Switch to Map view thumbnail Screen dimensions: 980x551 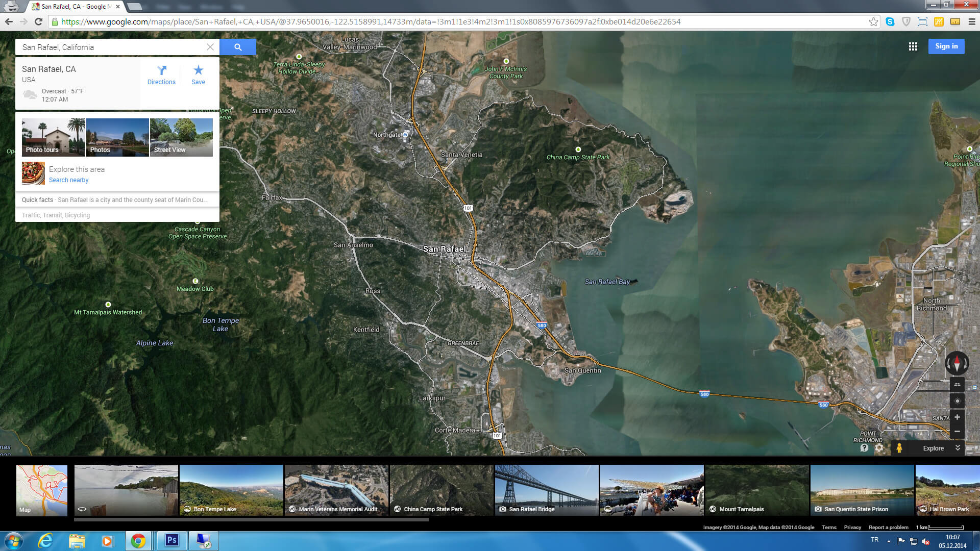pyautogui.click(x=42, y=490)
